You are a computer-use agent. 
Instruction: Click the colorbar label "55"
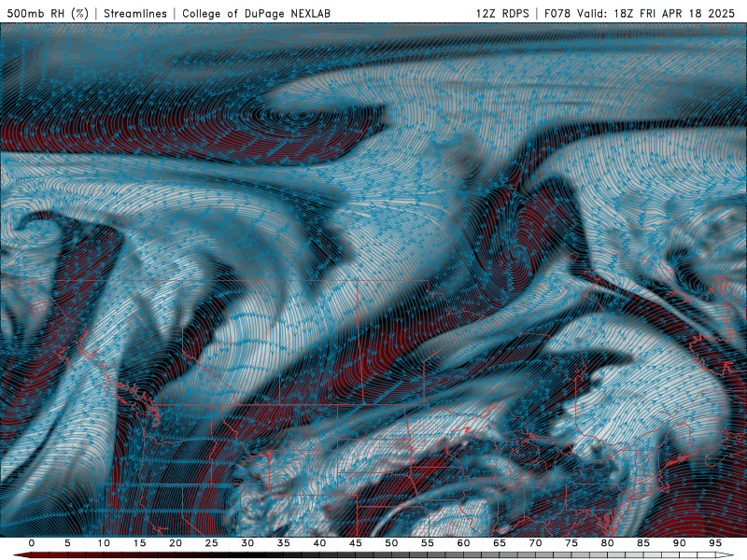tap(428, 543)
